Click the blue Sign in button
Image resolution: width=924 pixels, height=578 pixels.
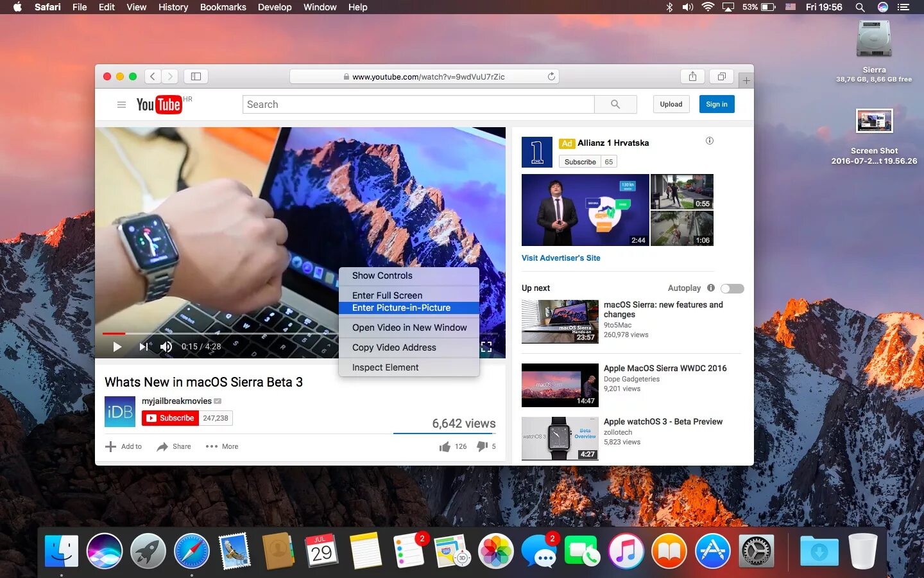(x=717, y=104)
